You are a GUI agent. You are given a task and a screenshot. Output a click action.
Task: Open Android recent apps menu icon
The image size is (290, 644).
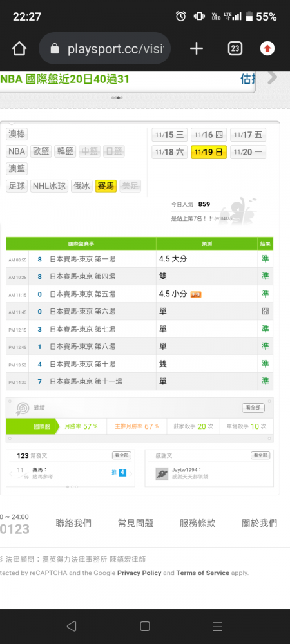[217, 626]
